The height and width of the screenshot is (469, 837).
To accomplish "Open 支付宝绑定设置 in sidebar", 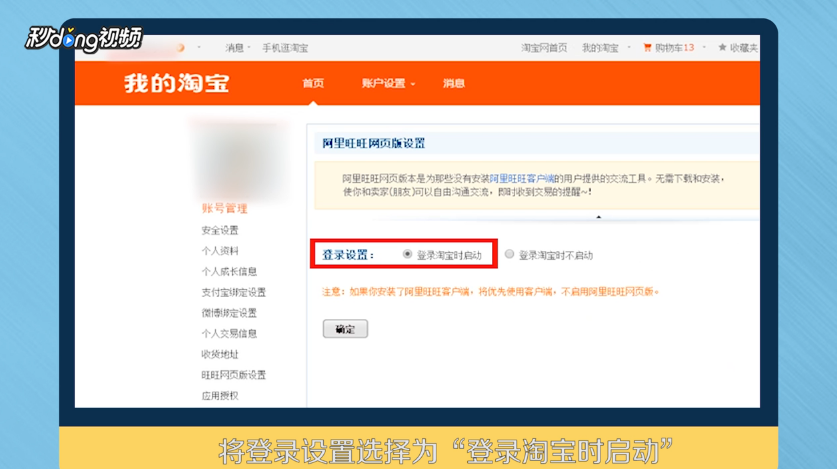I will tap(233, 292).
